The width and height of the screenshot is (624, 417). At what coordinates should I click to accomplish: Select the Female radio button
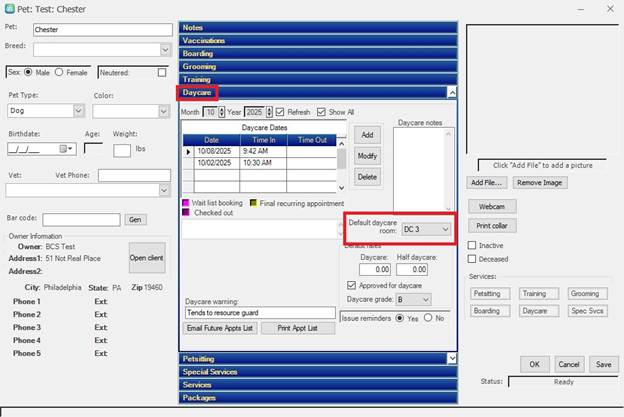59,72
